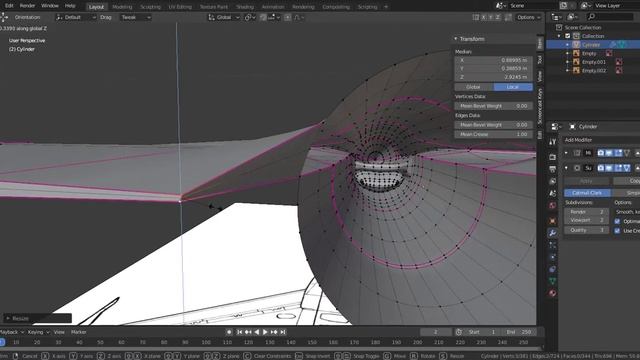Toggle the snapping magnet button

(x=263, y=17)
